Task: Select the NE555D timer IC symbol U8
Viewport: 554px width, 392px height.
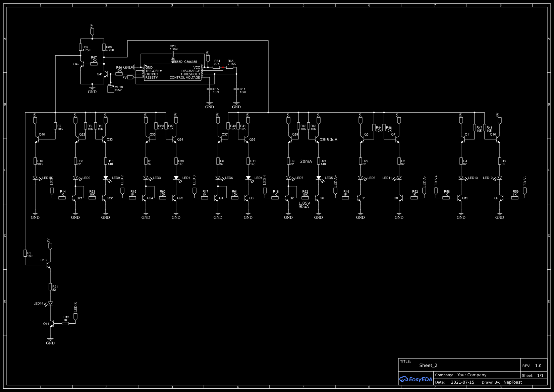Action: [173, 72]
